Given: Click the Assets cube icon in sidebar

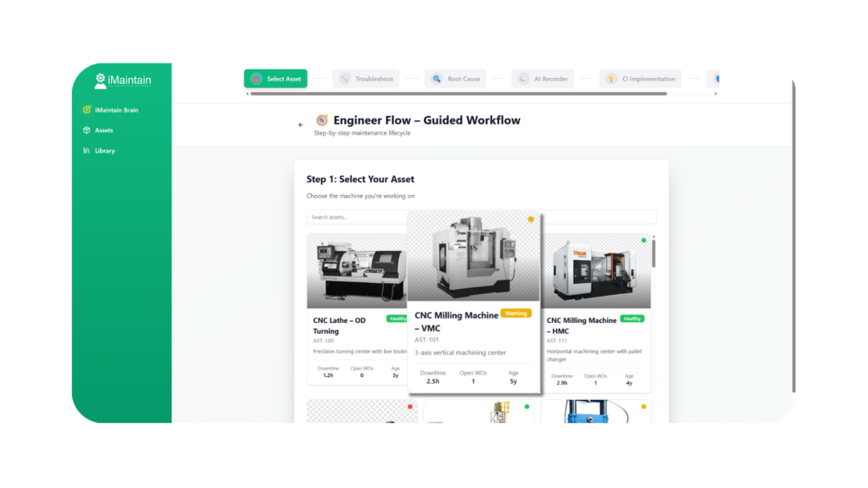Looking at the screenshot, I should [86, 130].
